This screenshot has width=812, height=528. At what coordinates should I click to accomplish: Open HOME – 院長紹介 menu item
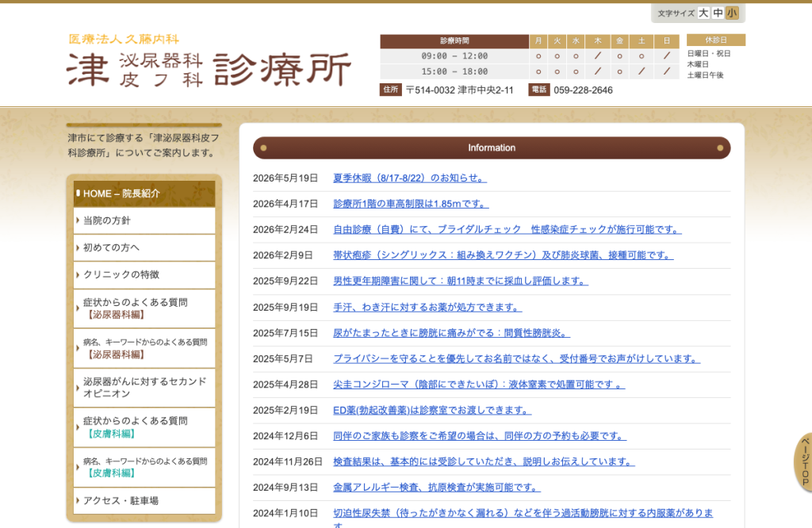pos(144,193)
